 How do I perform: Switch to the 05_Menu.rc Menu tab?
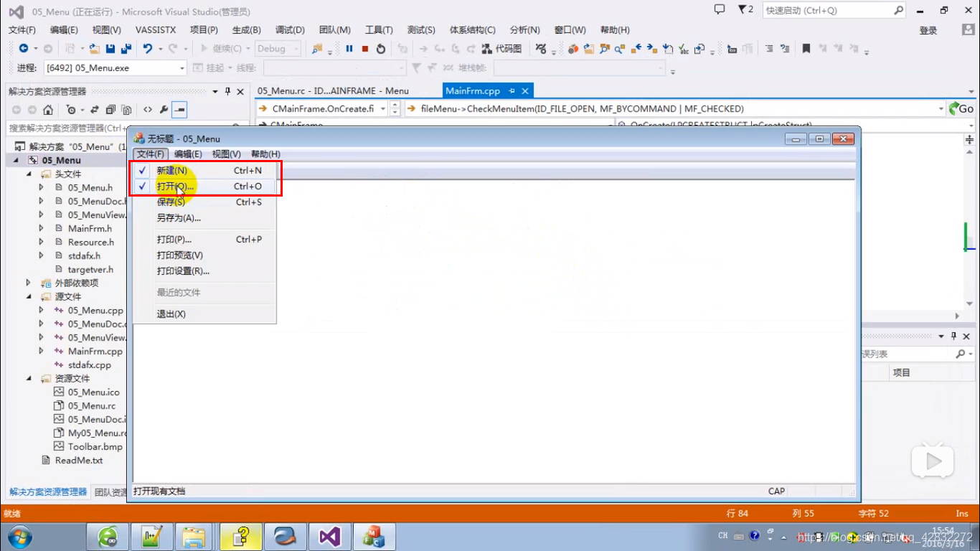[x=333, y=91]
